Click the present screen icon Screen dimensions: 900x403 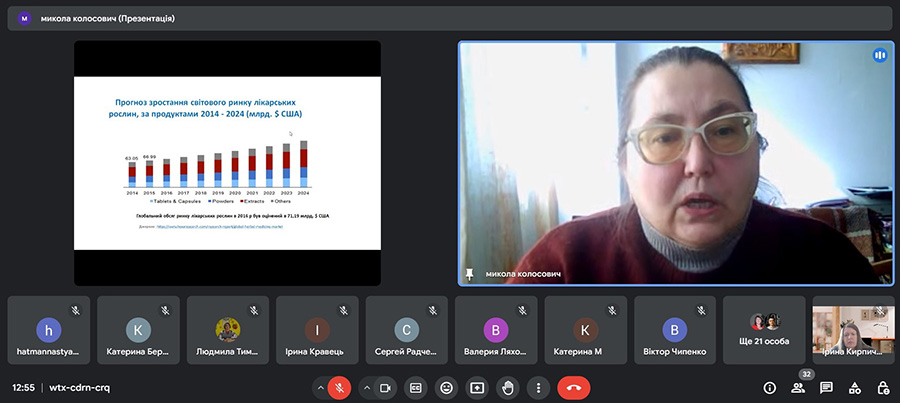click(x=478, y=387)
